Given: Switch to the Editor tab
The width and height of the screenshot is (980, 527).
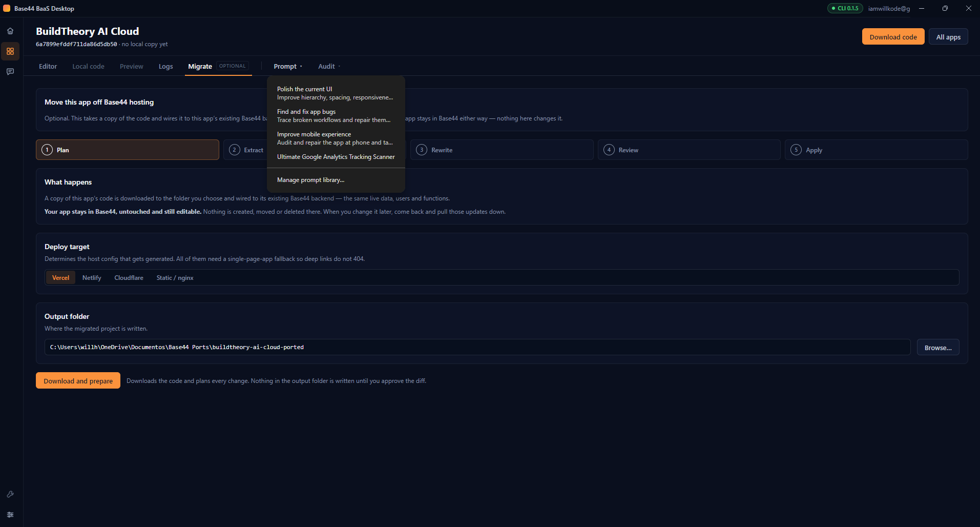Looking at the screenshot, I should click(48, 67).
